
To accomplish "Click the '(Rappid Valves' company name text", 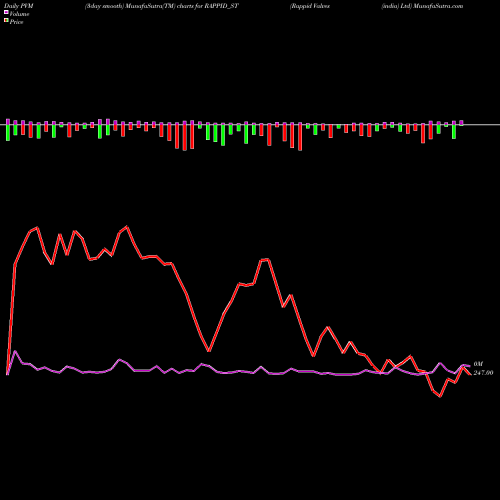I will [310, 6].
